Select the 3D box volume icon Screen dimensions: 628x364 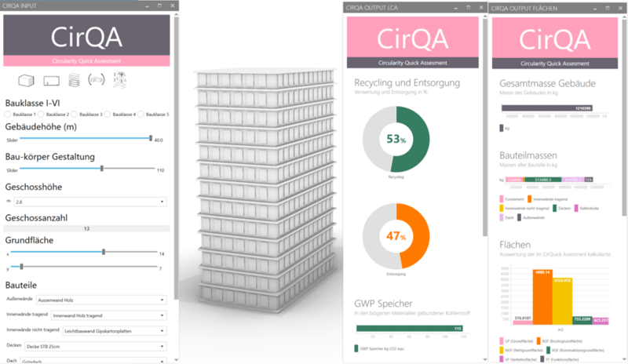pyautogui.click(x=26, y=81)
